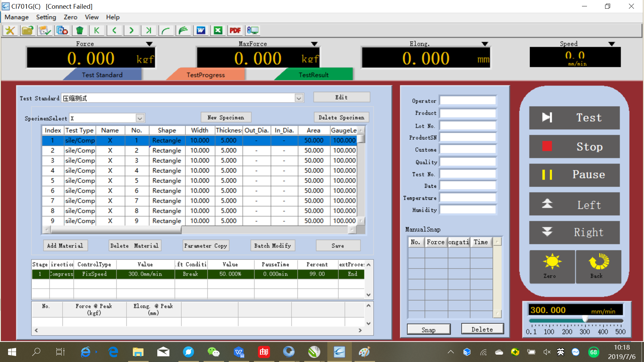This screenshot has height=362, width=644.
Task: Open the Test Standard dropdown
Action: (299, 98)
